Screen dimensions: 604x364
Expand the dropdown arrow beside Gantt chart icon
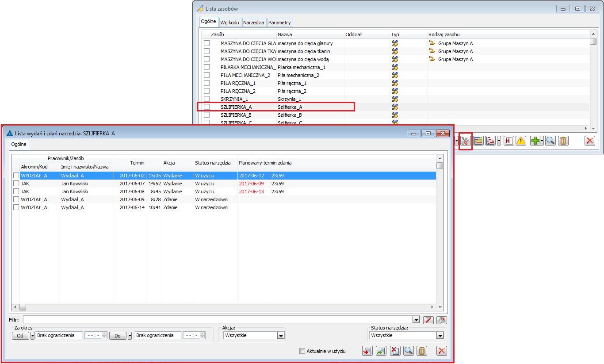click(x=499, y=141)
